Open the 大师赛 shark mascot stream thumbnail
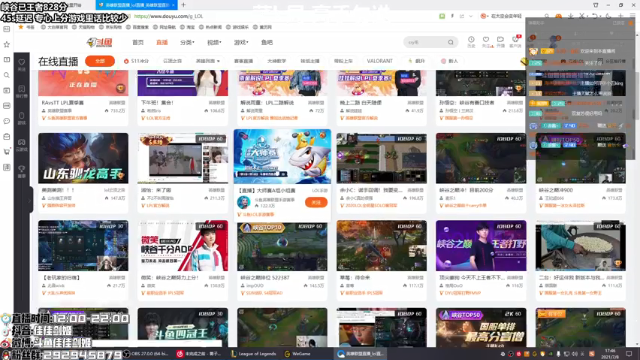The width and height of the screenshot is (640, 360). pyautogui.click(x=282, y=157)
